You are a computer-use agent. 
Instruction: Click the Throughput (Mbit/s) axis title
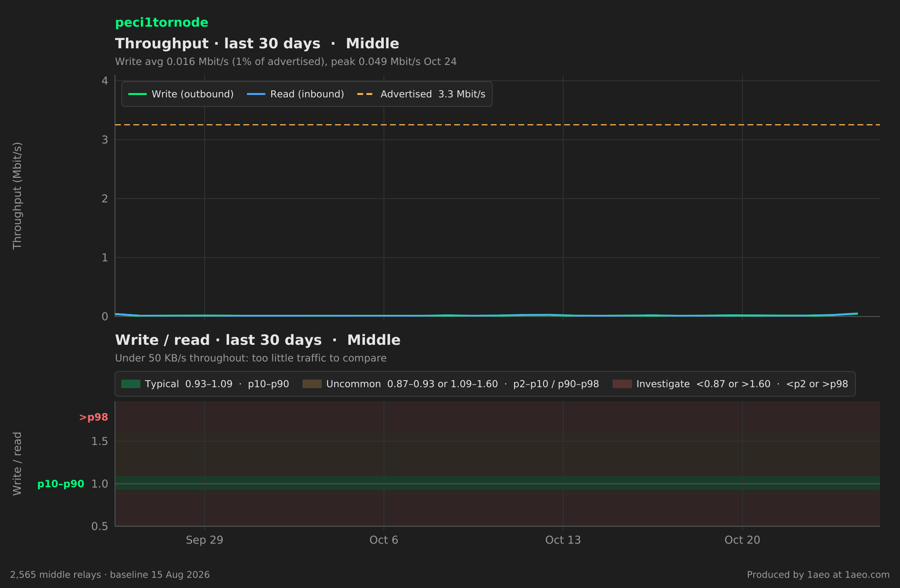coord(17,196)
